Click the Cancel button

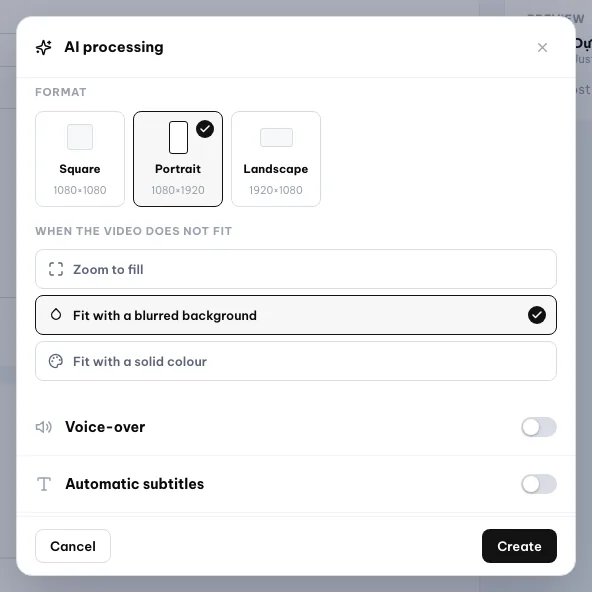pos(73,546)
